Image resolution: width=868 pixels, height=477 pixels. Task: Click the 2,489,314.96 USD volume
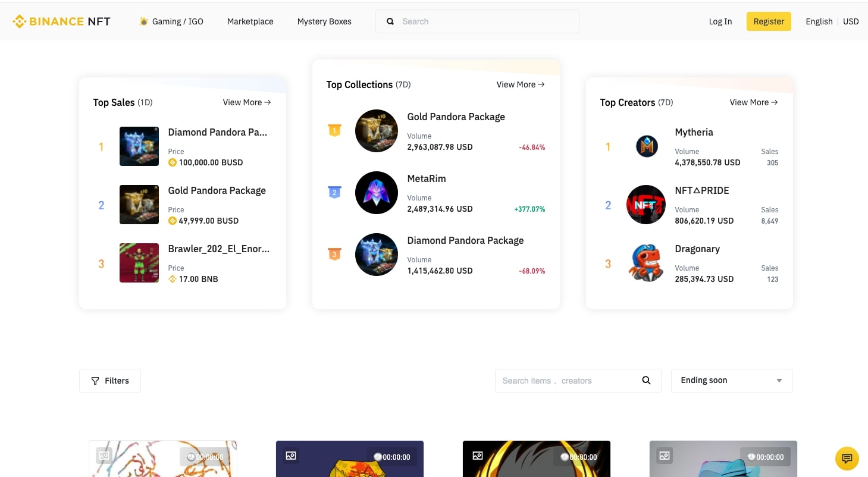pos(440,209)
